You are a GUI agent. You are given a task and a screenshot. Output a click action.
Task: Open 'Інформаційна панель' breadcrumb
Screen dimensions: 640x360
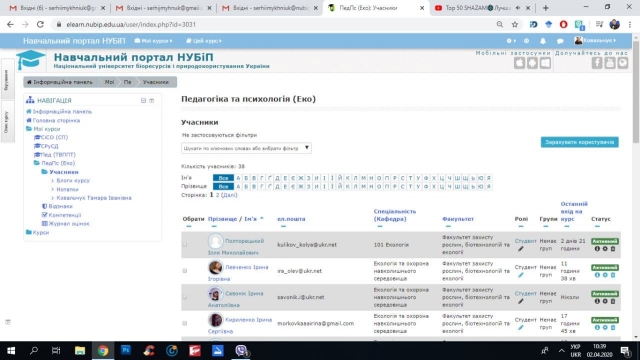60,82
